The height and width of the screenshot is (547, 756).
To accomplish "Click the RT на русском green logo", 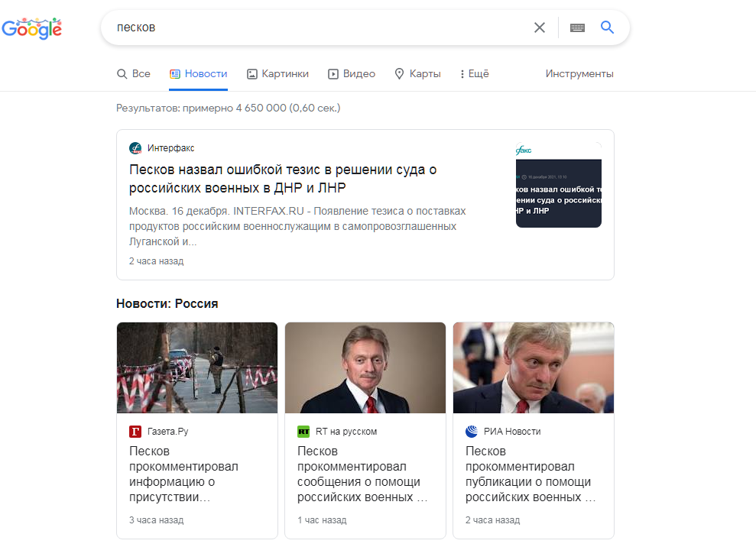I will click(303, 432).
